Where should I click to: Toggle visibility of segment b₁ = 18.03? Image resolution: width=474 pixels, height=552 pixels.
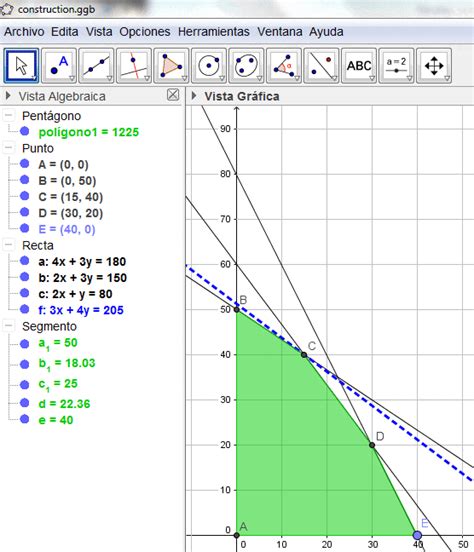(x=25, y=364)
